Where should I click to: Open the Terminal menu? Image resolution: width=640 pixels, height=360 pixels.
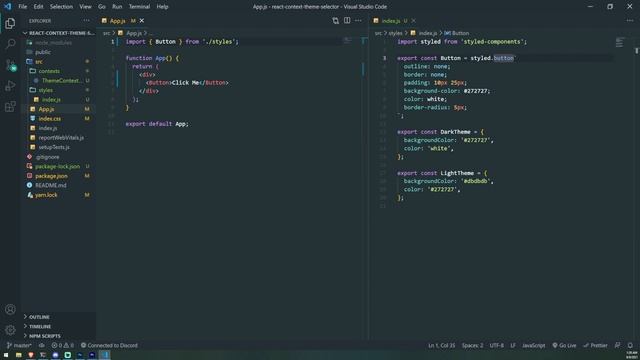(139, 7)
